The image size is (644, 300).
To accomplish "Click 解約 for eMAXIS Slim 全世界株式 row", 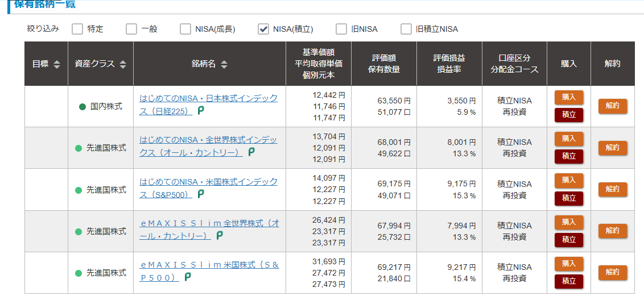I will click(612, 231).
